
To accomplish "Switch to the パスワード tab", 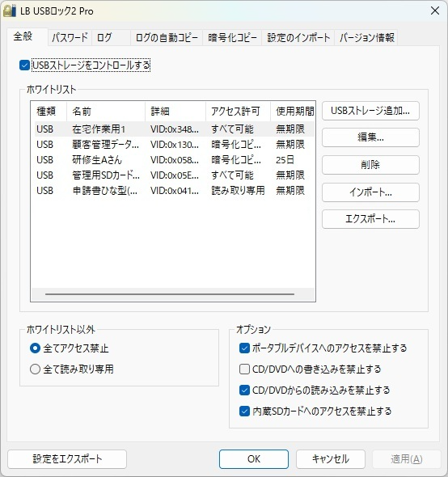I will [70, 37].
